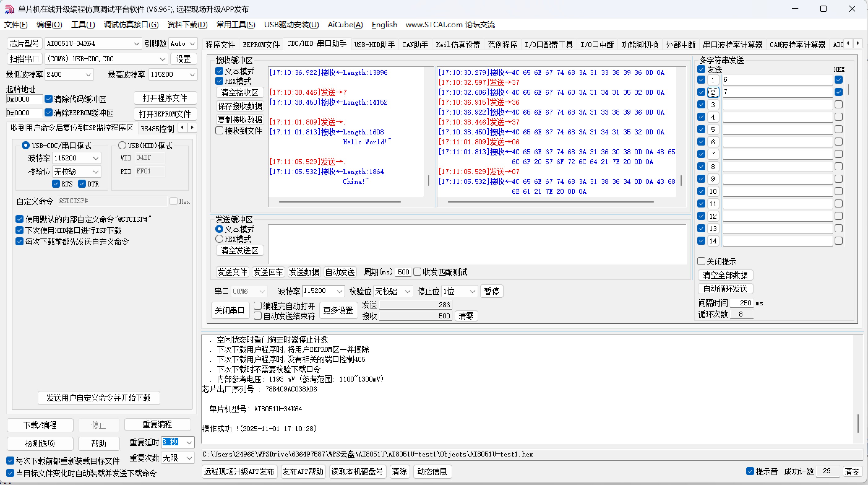Click the 下载/编程 button
The image size is (868, 485).
40,425
